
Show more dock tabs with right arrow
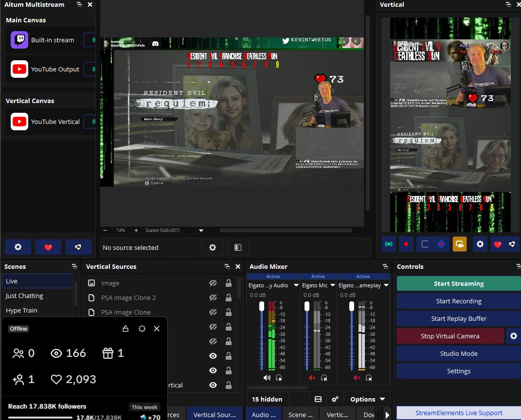(x=387, y=415)
